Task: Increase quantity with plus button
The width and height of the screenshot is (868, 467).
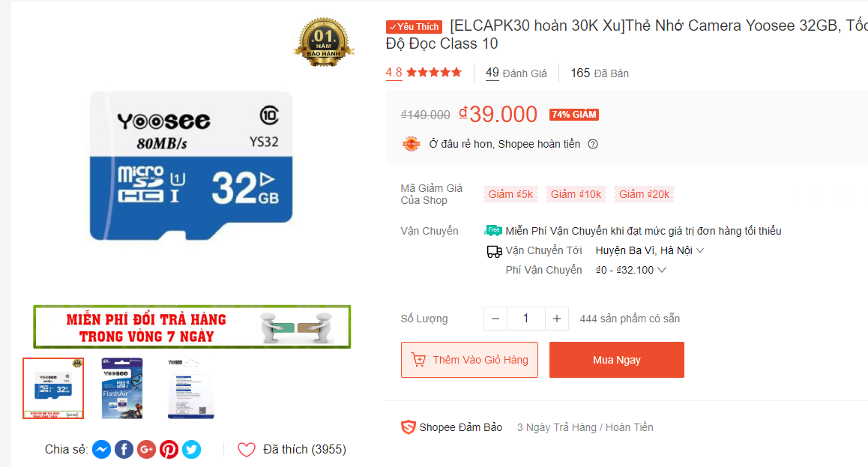Action: point(557,319)
